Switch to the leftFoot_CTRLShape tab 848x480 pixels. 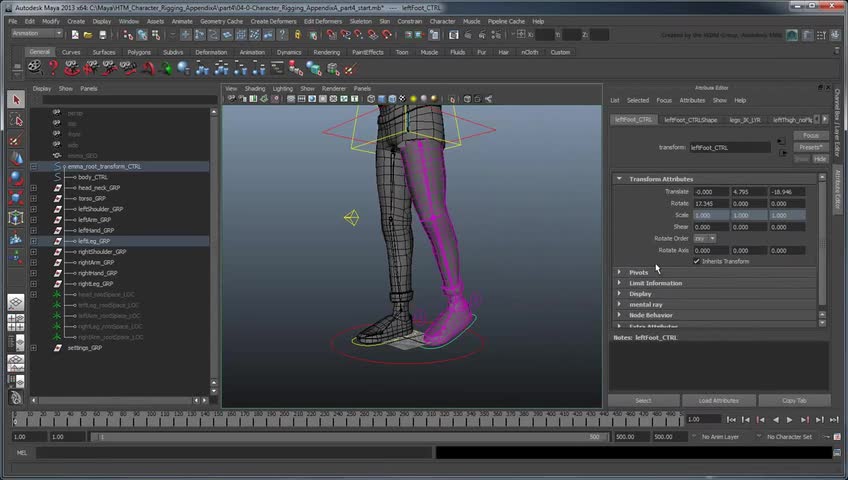point(690,119)
